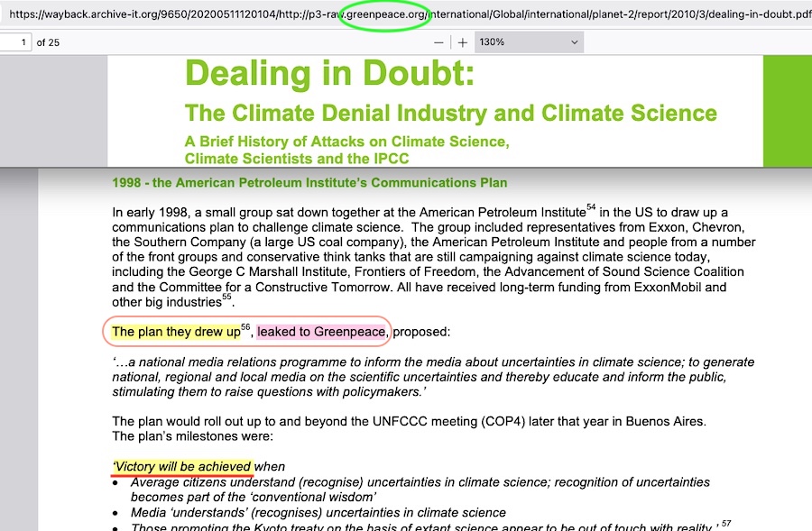Click the zoom in plus button

(x=463, y=42)
